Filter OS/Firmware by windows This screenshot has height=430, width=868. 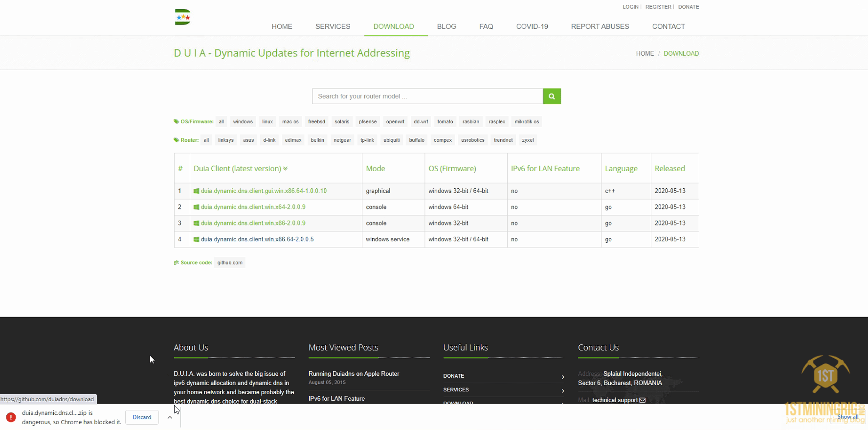click(x=243, y=122)
